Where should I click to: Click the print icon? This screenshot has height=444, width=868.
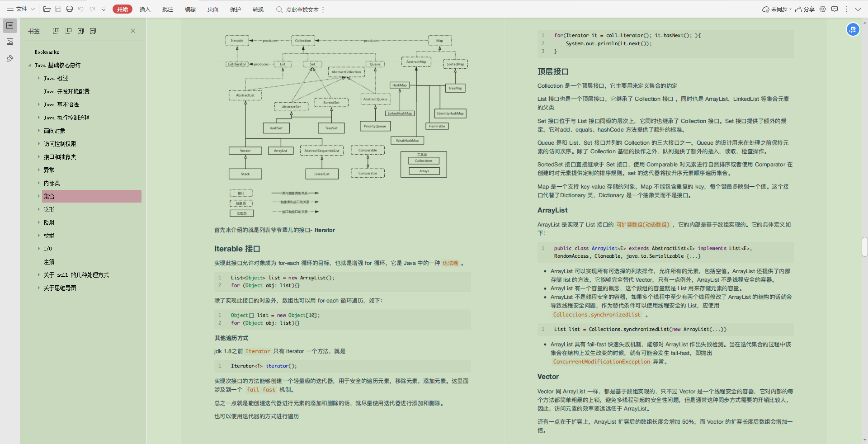pyautogui.click(x=69, y=9)
